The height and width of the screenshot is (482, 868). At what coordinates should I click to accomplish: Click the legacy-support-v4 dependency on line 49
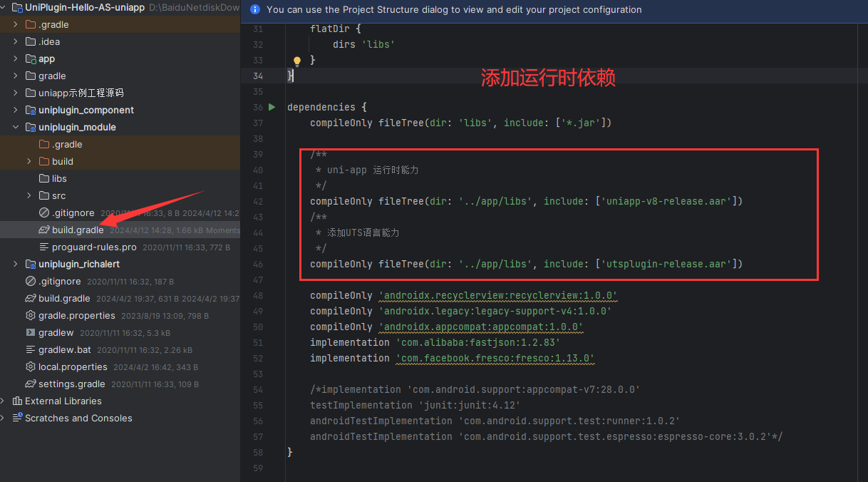click(x=495, y=311)
